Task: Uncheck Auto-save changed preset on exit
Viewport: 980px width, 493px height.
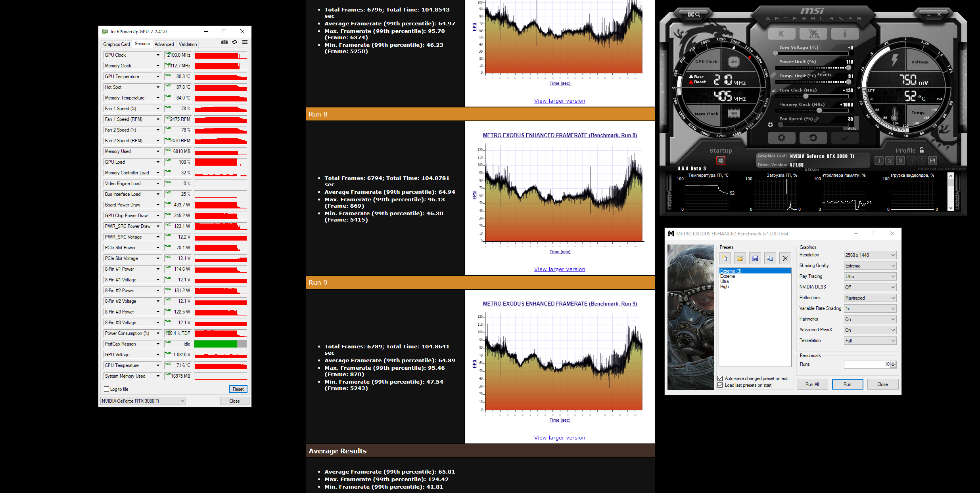Action: [x=720, y=378]
